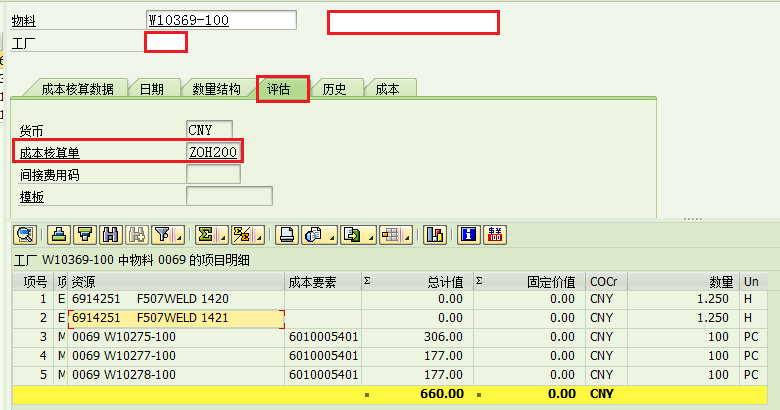Switch to the 成本 tab
The height and width of the screenshot is (410, 780).
click(x=388, y=89)
